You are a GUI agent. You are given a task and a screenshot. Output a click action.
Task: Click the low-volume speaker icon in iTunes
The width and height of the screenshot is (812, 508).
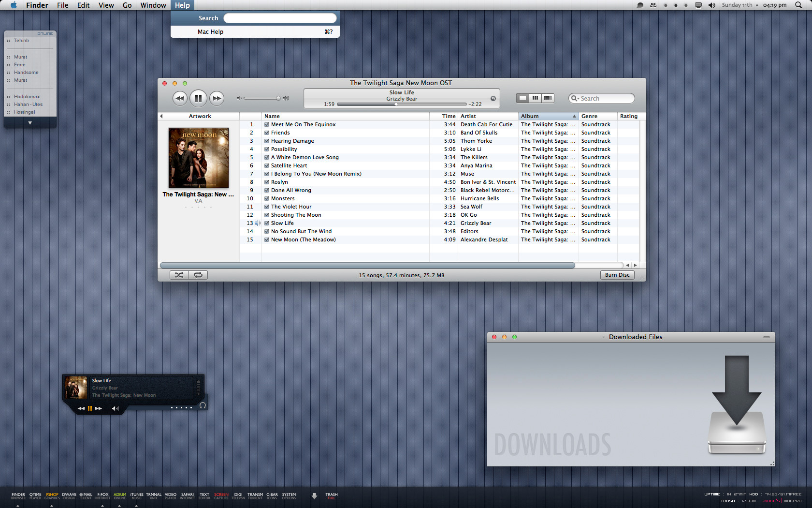tap(239, 98)
